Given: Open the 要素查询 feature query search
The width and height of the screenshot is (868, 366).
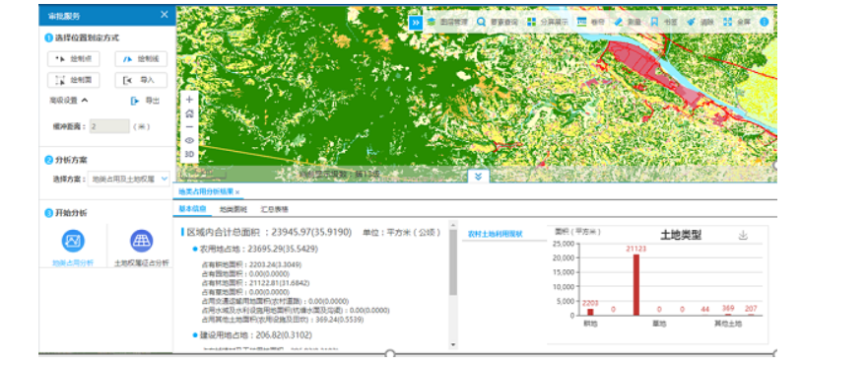Looking at the screenshot, I should (x=498, y=22).
